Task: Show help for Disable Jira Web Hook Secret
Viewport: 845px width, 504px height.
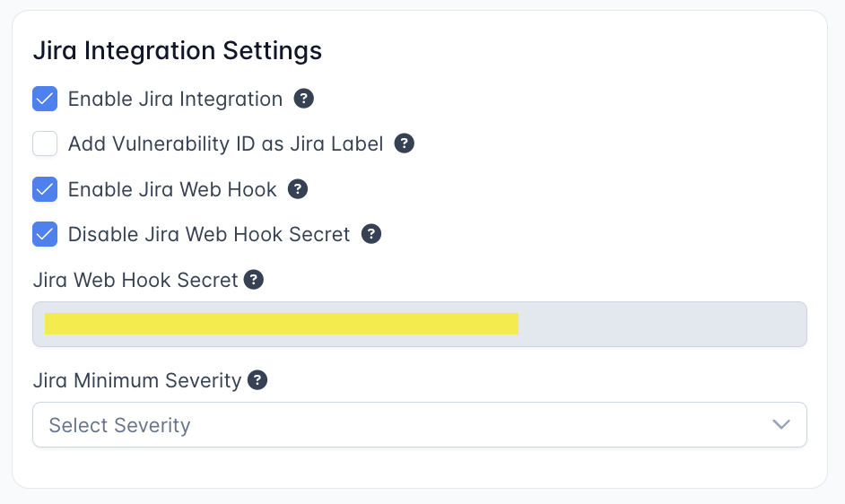Action: click(x=371, y=234)
